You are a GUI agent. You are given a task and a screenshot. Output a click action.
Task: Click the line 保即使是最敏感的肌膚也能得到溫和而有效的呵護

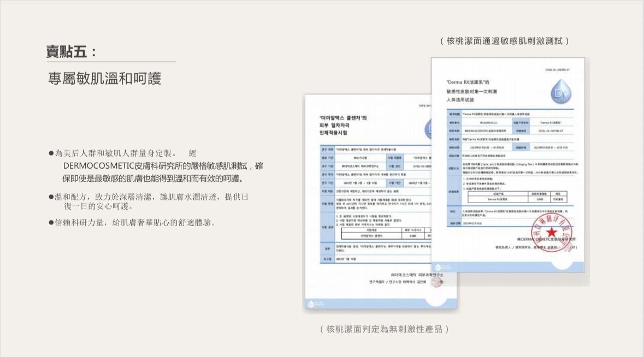(x=154, y=178)
